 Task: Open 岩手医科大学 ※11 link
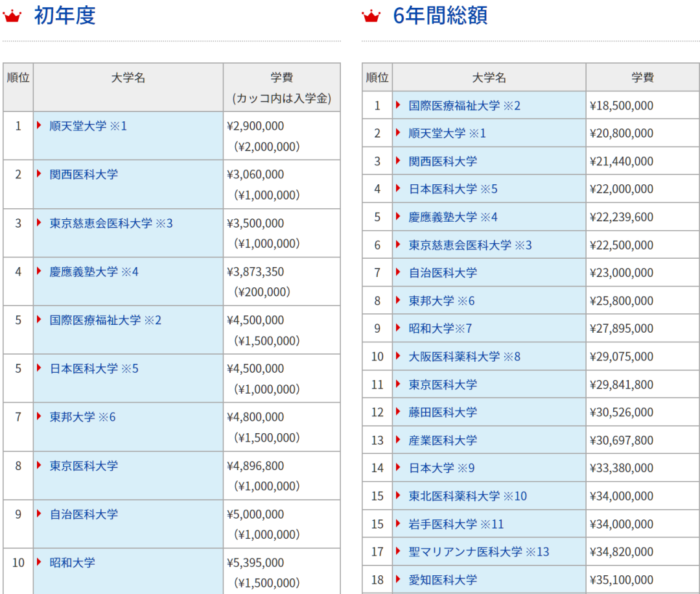(x=456, y=524)
